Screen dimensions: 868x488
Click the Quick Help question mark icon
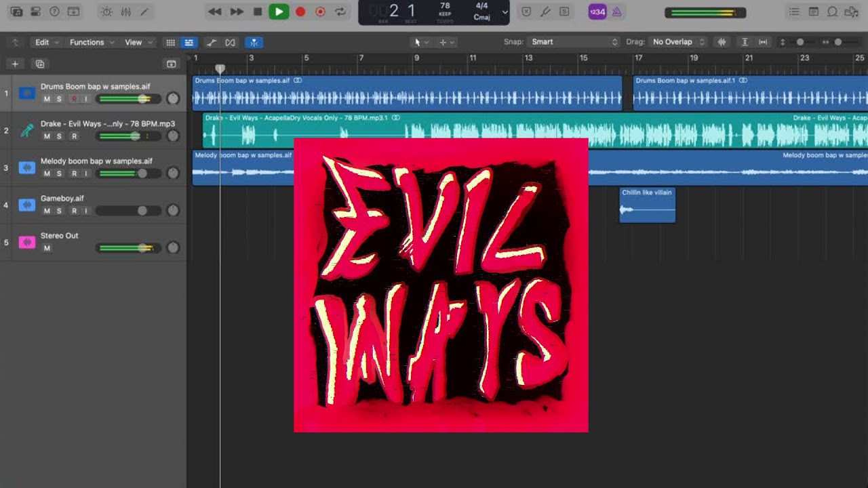(x=55, y=12)
